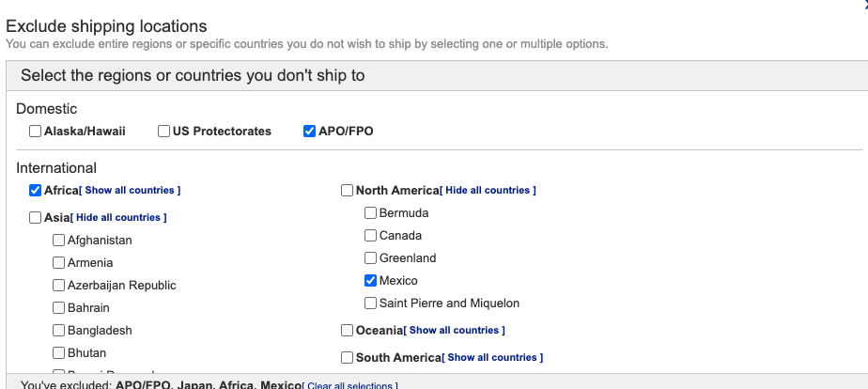Check the Bangladesh checkbox
This screenshot has height=389, width=868.
(x=58, y=331)
